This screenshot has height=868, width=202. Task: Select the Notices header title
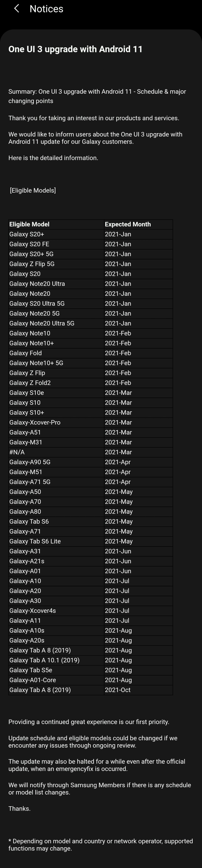pos(46,9)
